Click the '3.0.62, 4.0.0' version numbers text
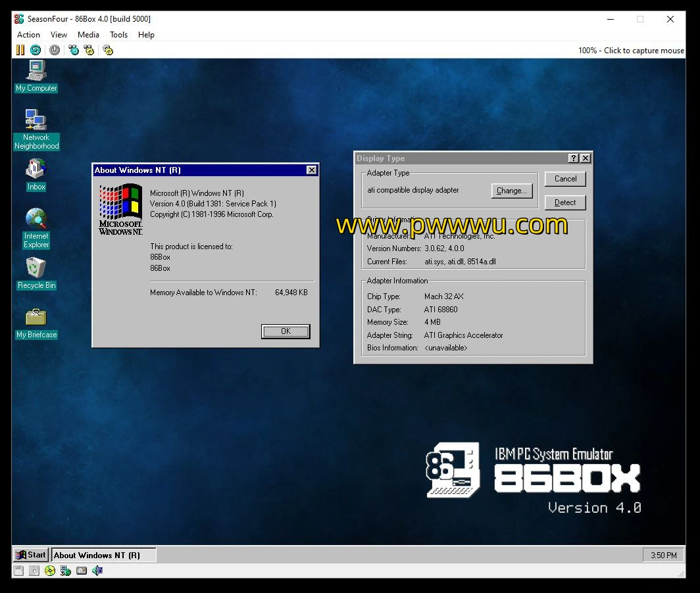 [x=444, y=249]
